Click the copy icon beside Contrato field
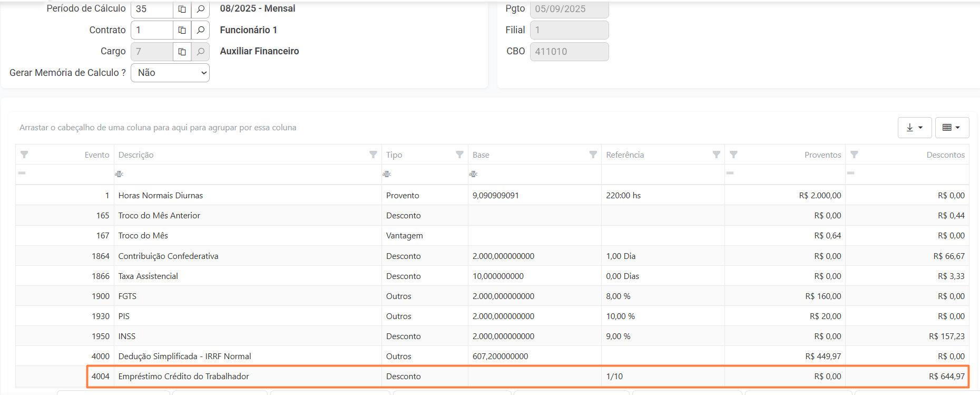 click(182, 30)
